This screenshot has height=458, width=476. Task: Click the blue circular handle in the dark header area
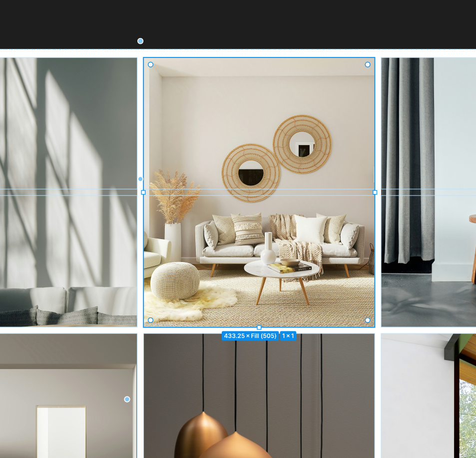point(140,41)
